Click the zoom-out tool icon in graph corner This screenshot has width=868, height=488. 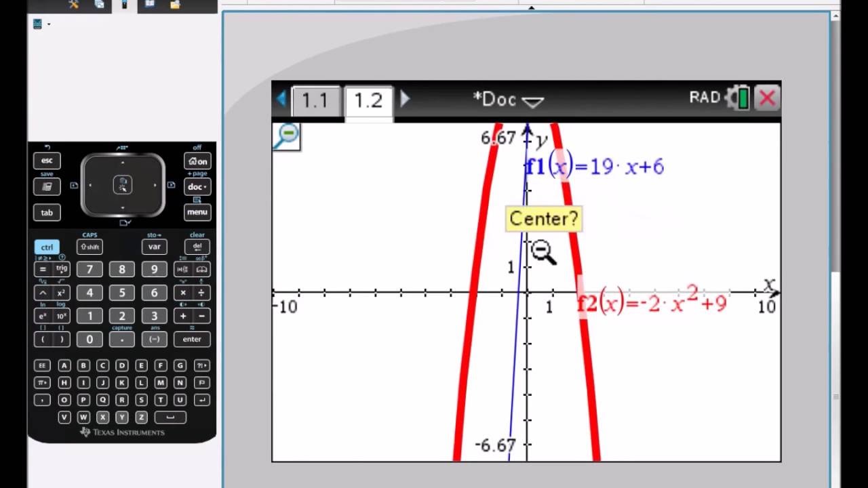point(287,136)
